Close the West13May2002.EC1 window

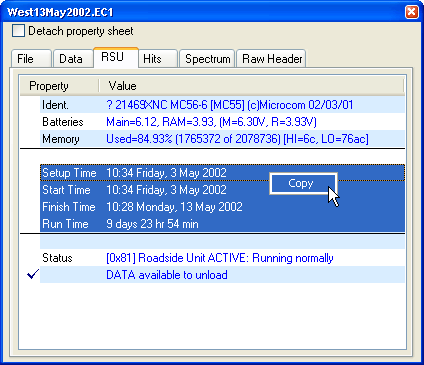[x=412, y=12]
